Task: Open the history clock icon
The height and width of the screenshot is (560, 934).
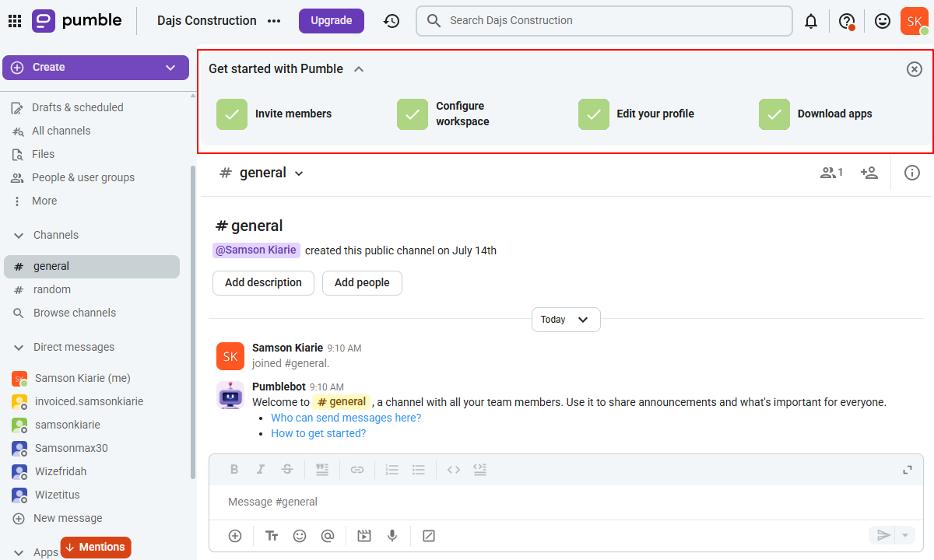Action: tap(392, 21)
